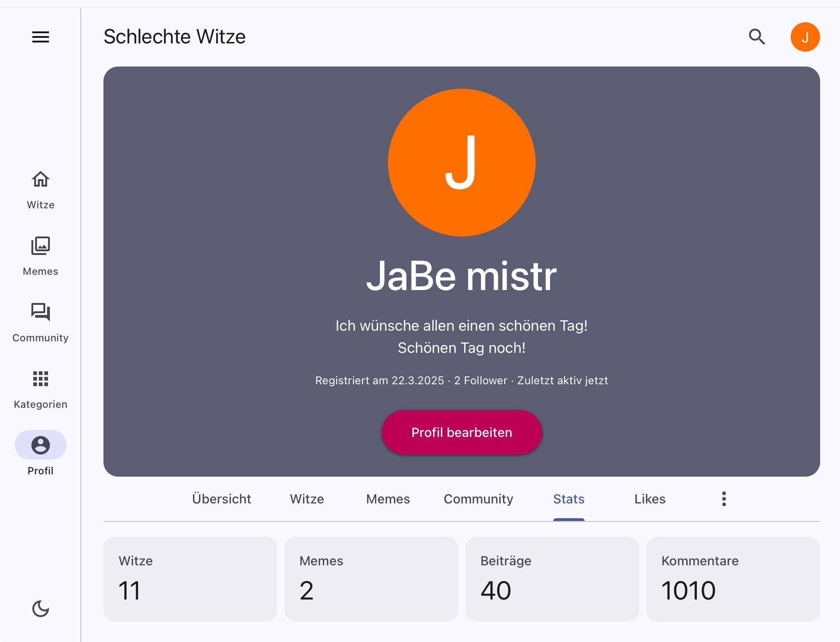Viewport: 840px width, 642px height.
Task: Open the Memes profile tab
Action: pos(388,499)
